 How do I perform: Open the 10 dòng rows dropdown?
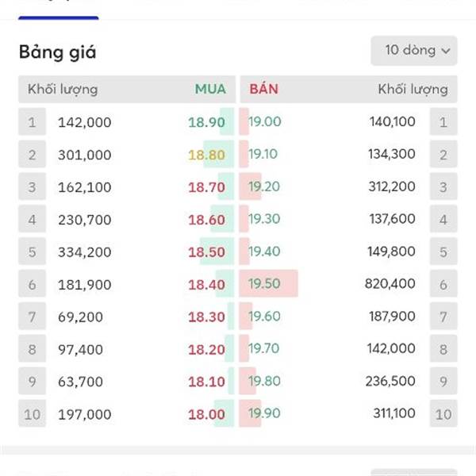413,51
